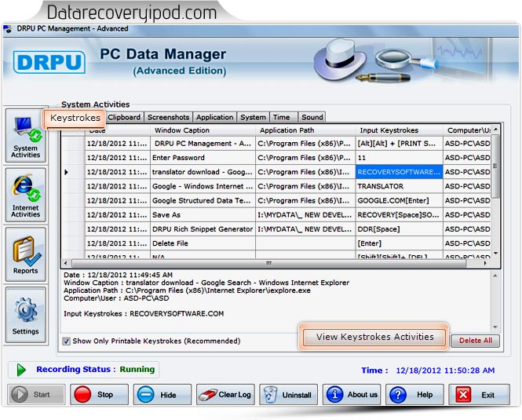Screen dimensions: 522x420
Task: Click the table's horizontal scroll left arrow
Action: point(65,263)
